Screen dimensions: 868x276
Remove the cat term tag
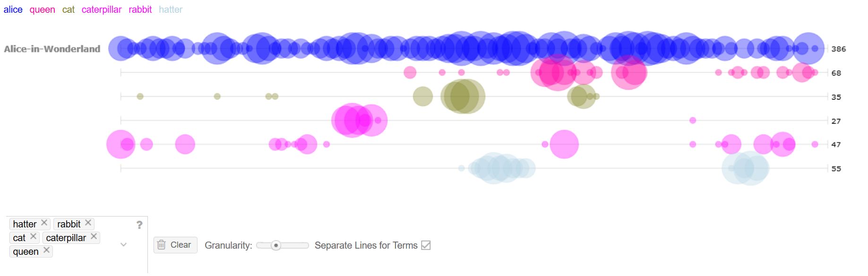point(33,237)
